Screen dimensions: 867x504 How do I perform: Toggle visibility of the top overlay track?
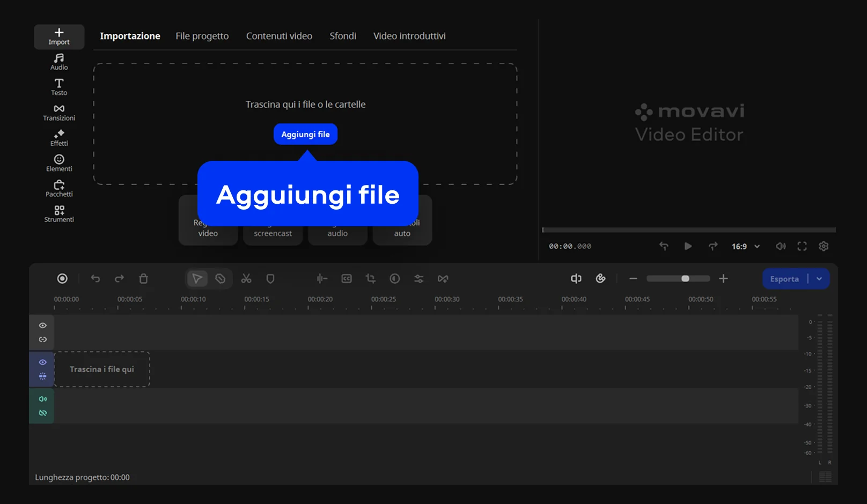(43, 325)
